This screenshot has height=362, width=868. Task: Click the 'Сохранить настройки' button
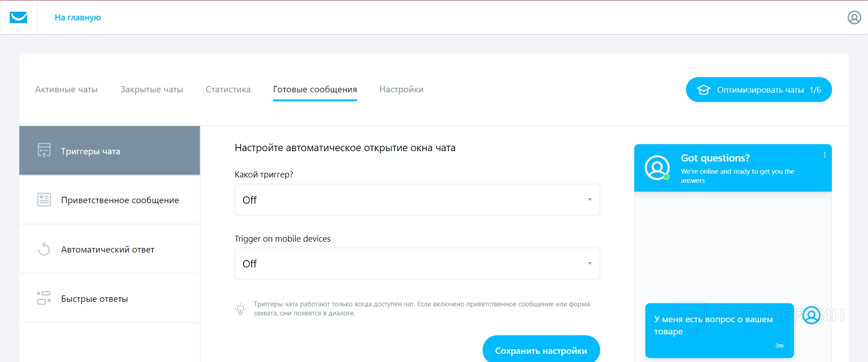[541, 350]
